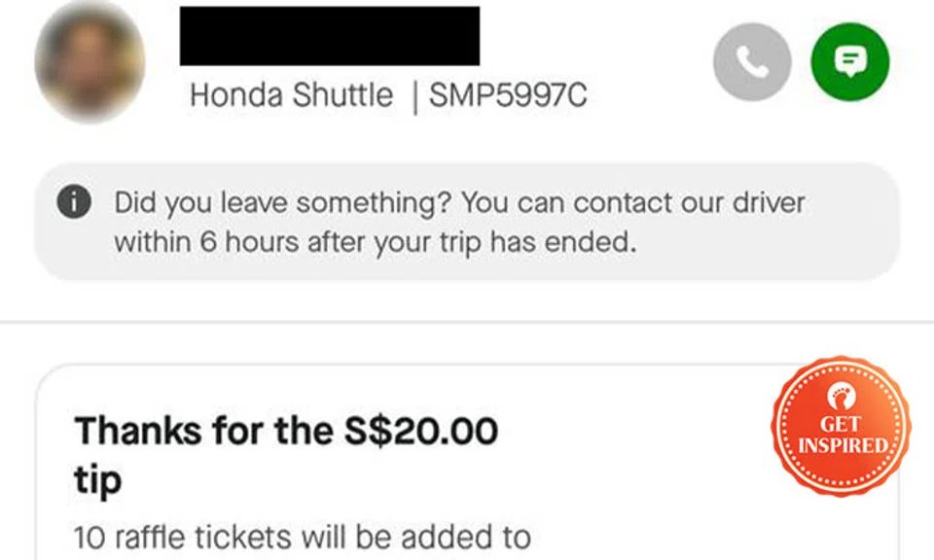Call the driver using the phone icon
934x560 pixels.
click(751, 62)
